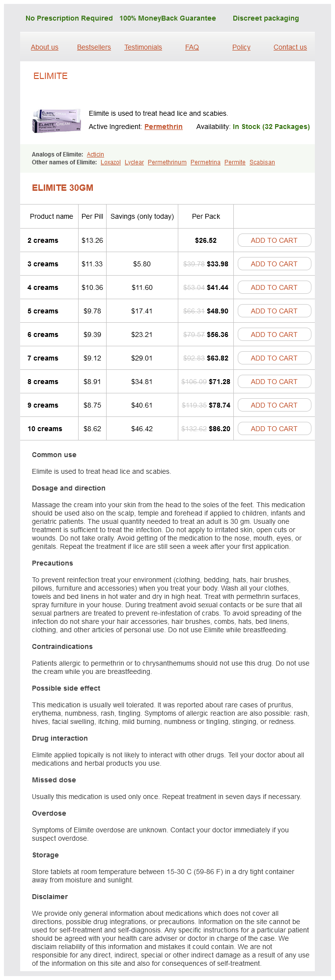Viewport: 335px width, 980px height.
Task: Add 3 creams pack to cart
Action: (274, 264)
